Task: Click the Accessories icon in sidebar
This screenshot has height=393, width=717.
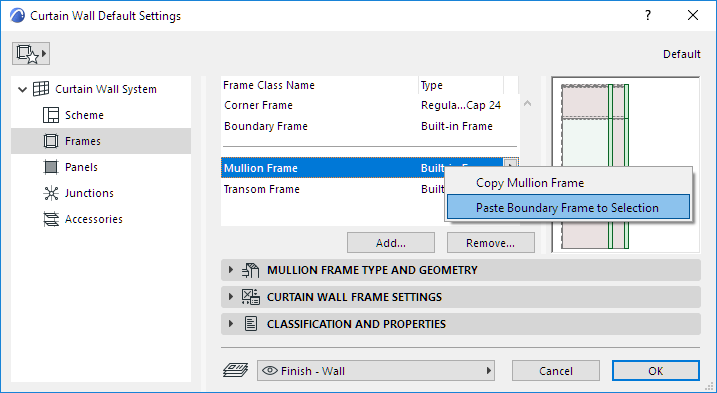Action: coord(51,219)
